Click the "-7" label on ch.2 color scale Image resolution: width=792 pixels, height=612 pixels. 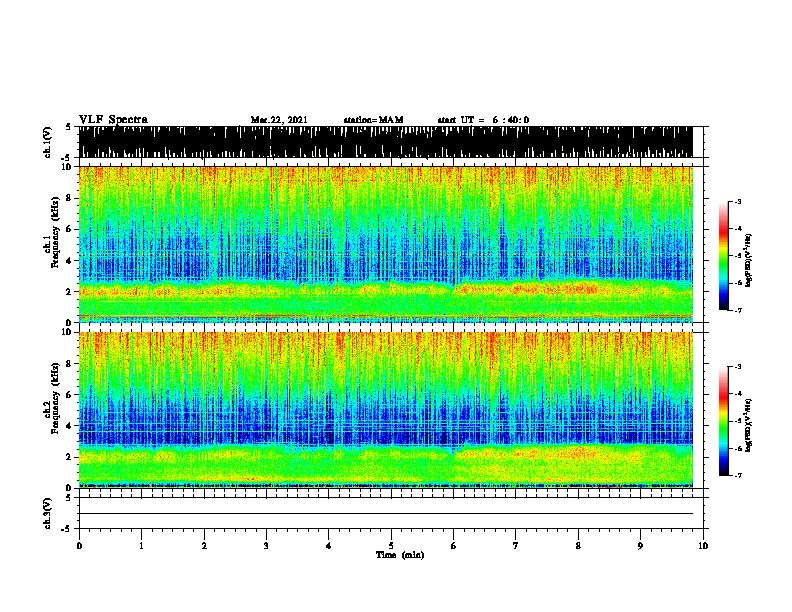[737, 475]
